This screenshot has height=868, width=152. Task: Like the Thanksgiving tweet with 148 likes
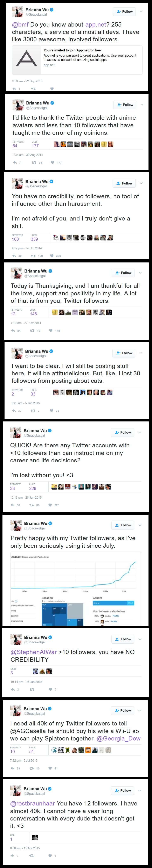coord(51,331)
